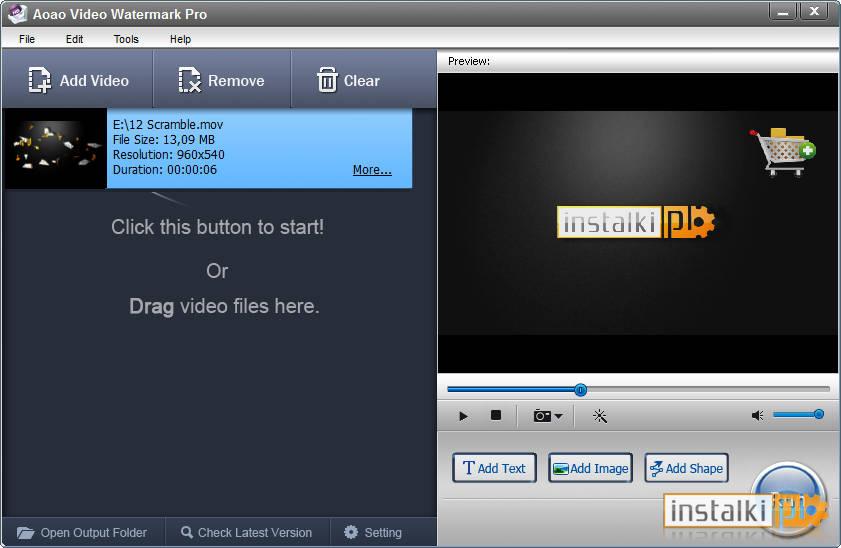Minimize the Aoao Video Watermark window
This screenshot has height=548, width=841.
(783, 12)
